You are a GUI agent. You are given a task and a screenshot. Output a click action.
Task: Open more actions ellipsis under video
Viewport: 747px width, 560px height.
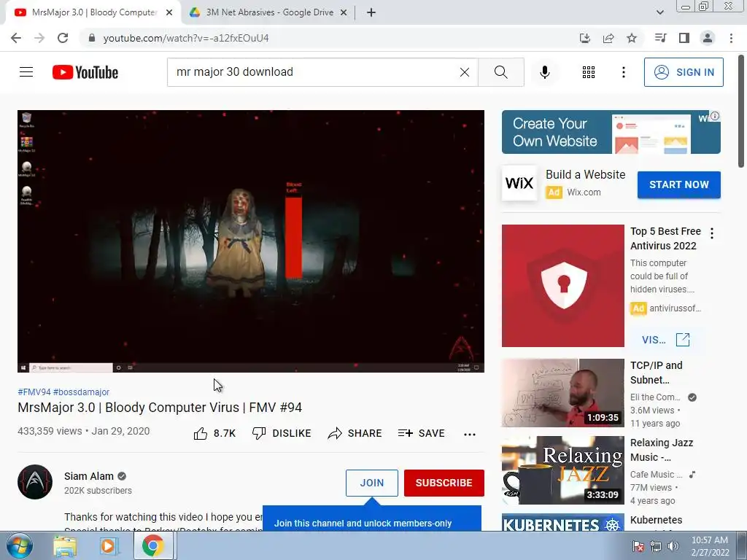(x=470, y=434)
